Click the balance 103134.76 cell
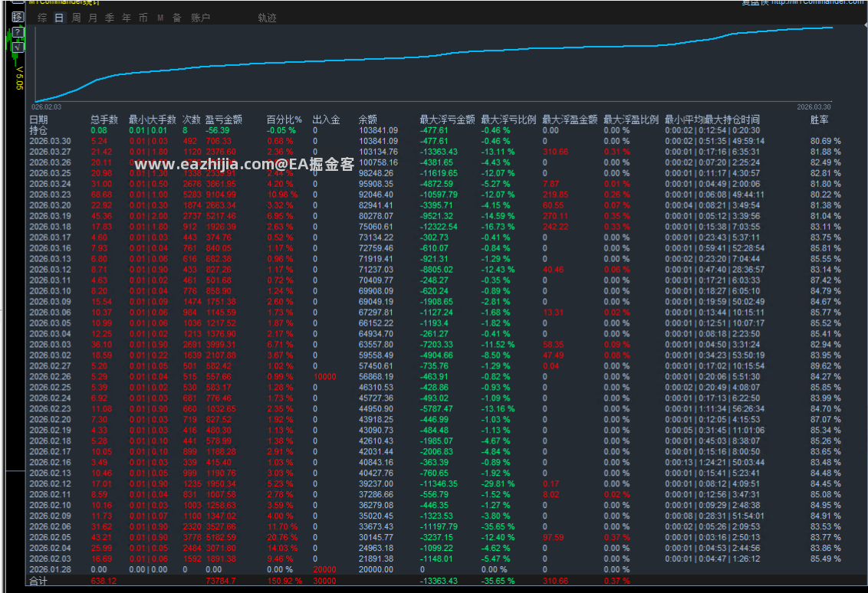 [x=379, y=152]
